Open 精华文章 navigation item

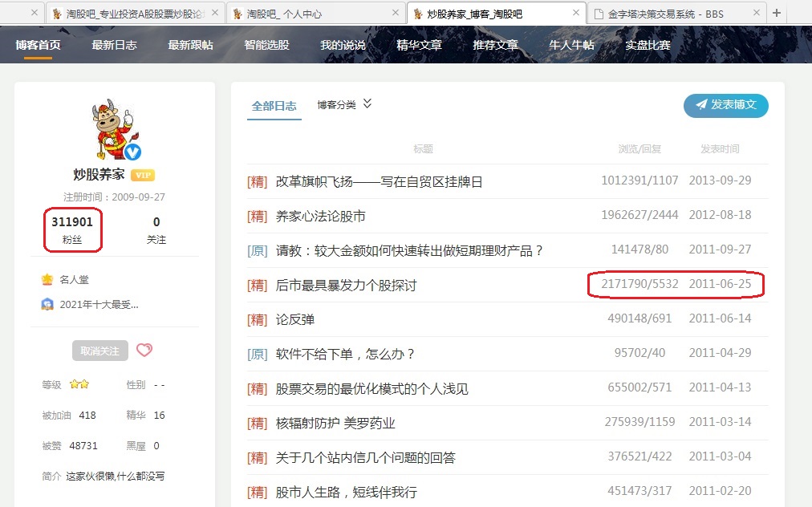click(419, 45)
